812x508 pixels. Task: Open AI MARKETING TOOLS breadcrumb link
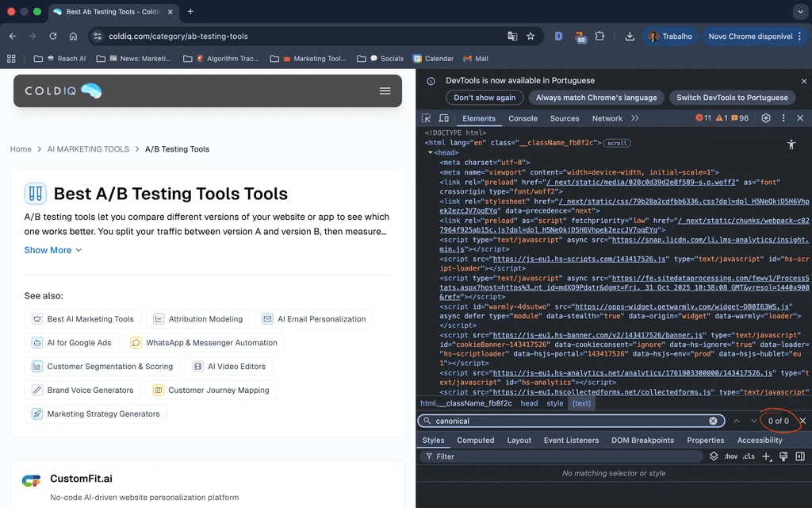click(88, 149)
